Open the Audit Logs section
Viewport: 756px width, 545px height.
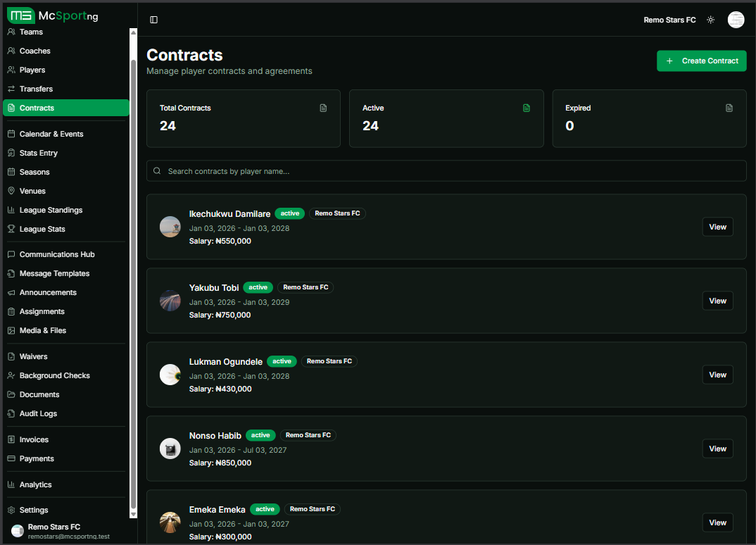38,414
